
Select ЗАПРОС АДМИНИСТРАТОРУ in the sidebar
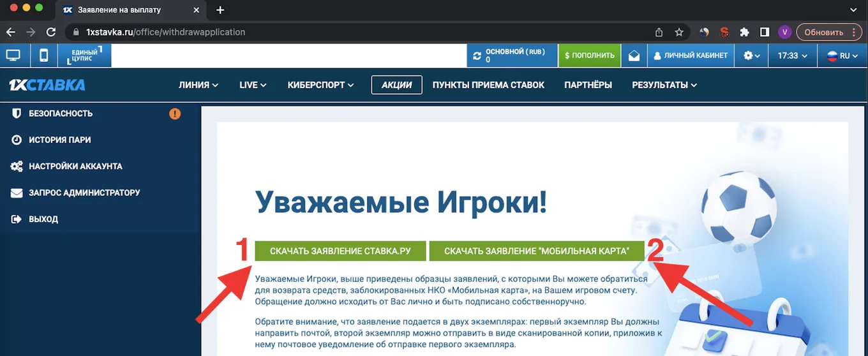click(x=84, y=193)
